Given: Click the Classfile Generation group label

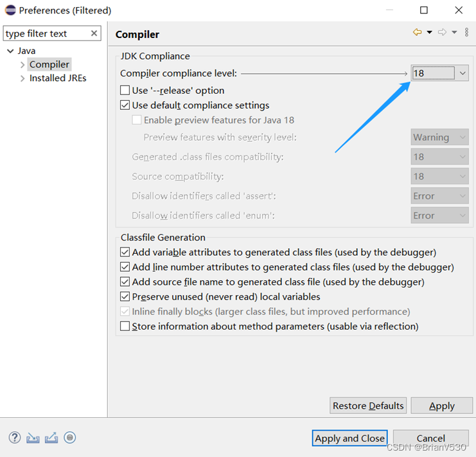Looking at the screenshot, I should coord(163,237).
